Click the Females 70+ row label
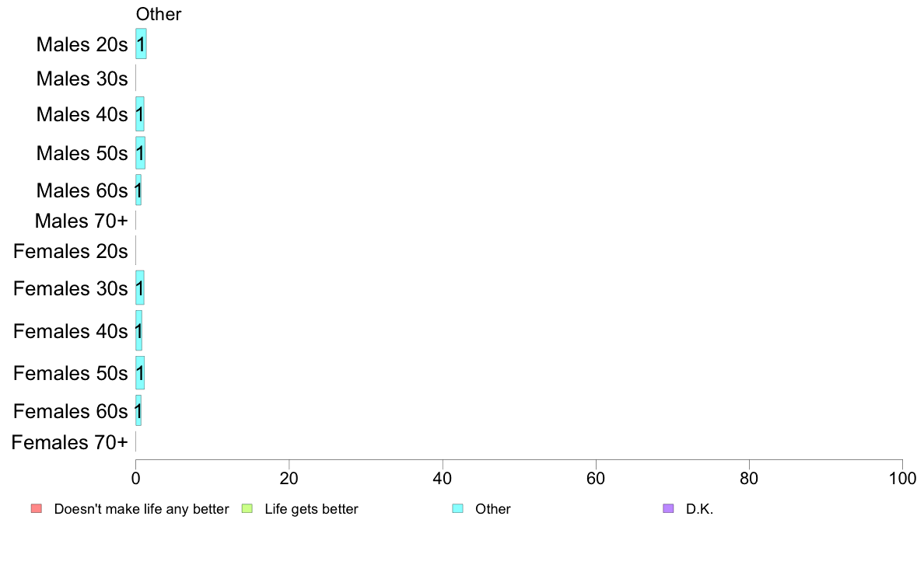Screen dimensions: 924x572 (69, 442)
